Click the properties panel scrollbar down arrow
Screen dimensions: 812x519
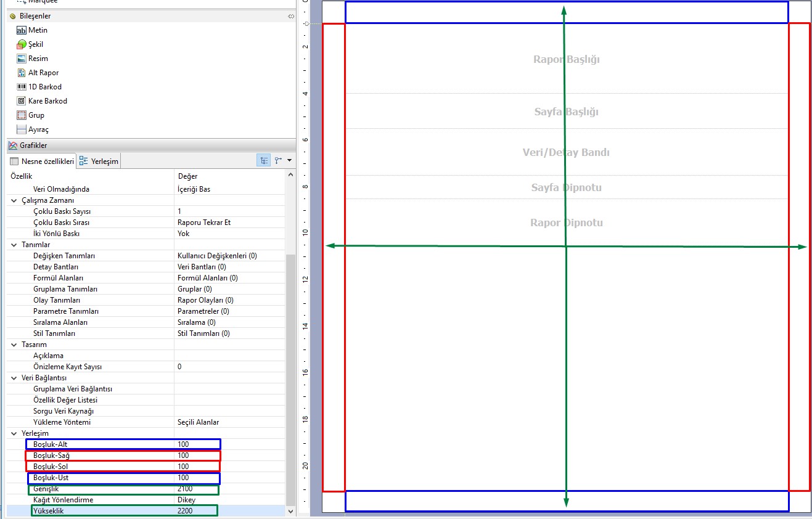(x=291, y=511)
